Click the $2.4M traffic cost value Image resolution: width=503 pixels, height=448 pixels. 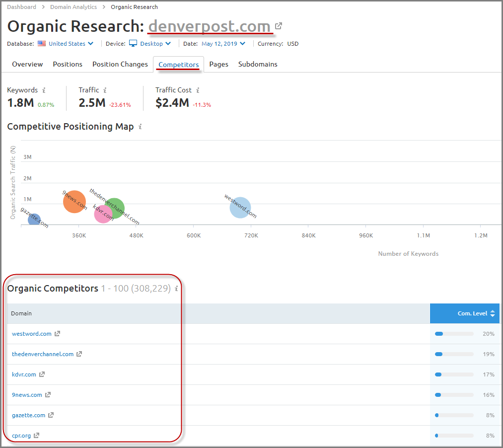click(x=172, y=103)
